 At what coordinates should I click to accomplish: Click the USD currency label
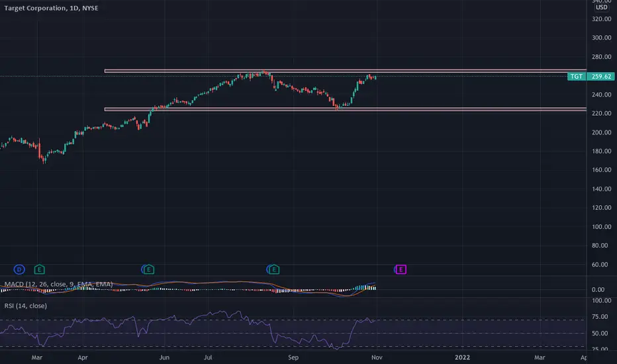[x=601, y=7]
